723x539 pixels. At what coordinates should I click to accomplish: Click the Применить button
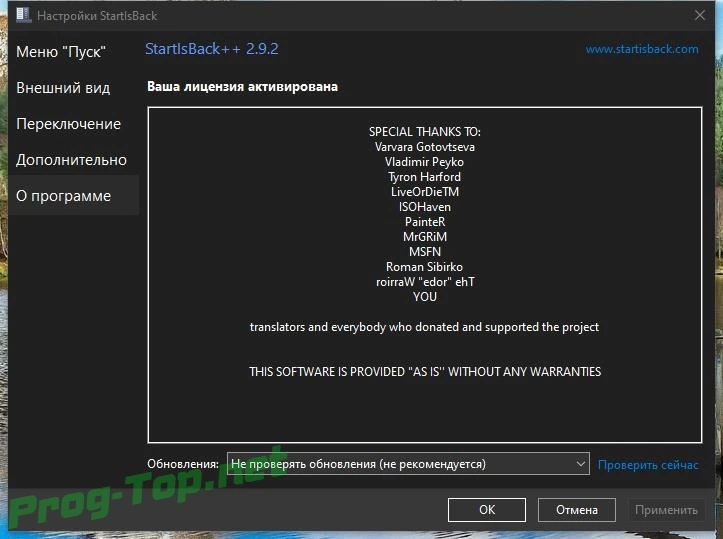click(x=666, y=509)
